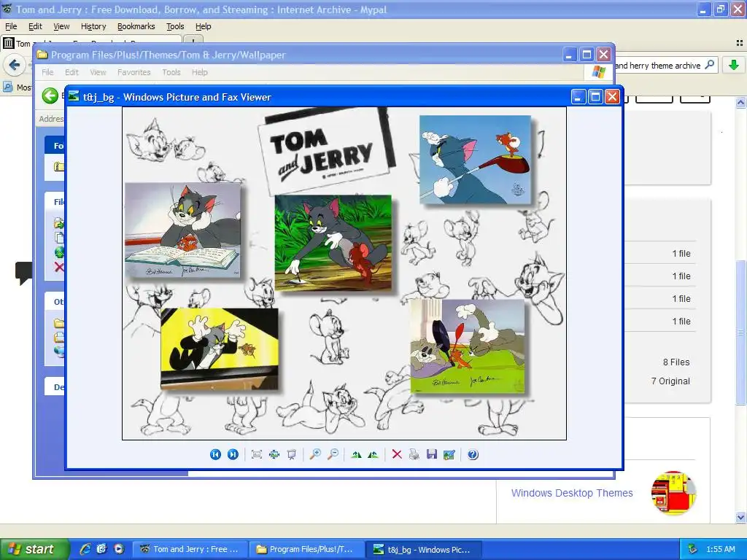Switch to Program Files taskbar button
The height and width of the screenshot is (560, 747).
click(307, 549)
